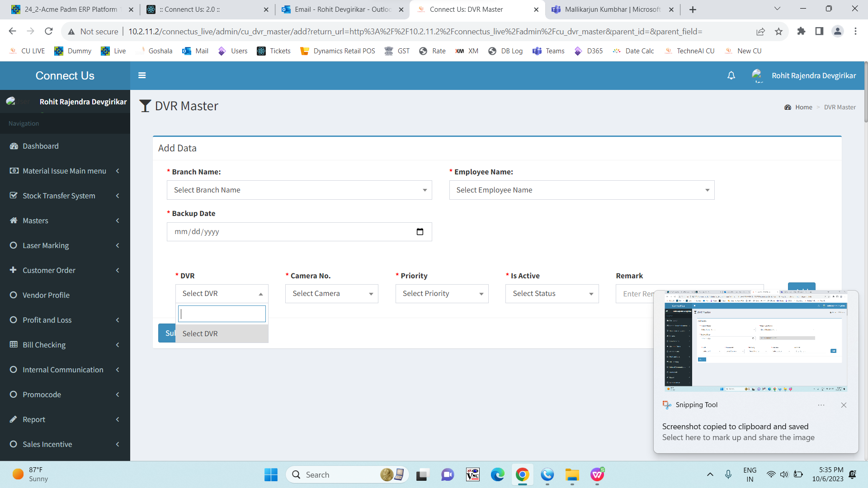
Task: Open Select Employee Name dropdown
Action: [x=582, y=190]
